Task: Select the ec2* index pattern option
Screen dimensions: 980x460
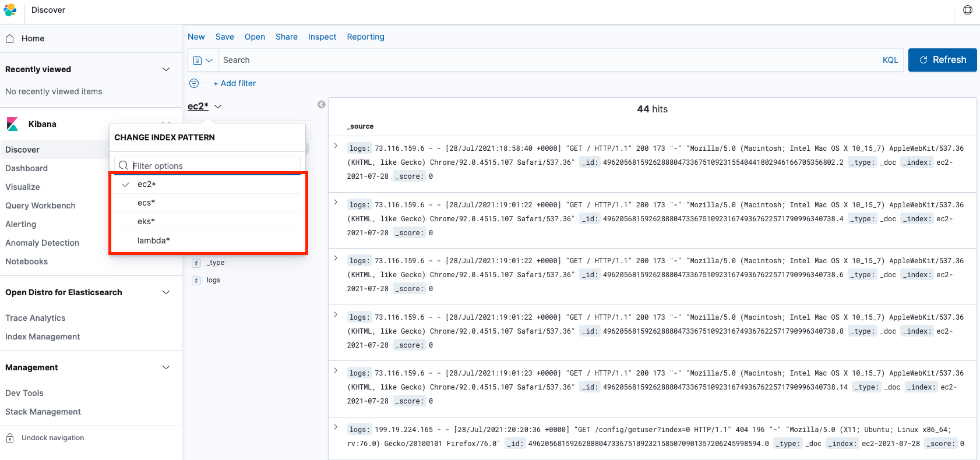Action: pyautogui.click(x=208, y=184)
